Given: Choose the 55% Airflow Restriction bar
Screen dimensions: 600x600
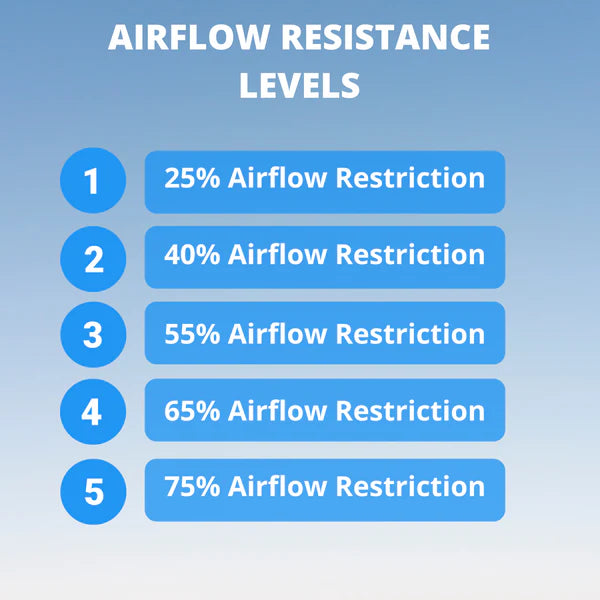Looking at the screenshot, I should click(x=324, y=334).
